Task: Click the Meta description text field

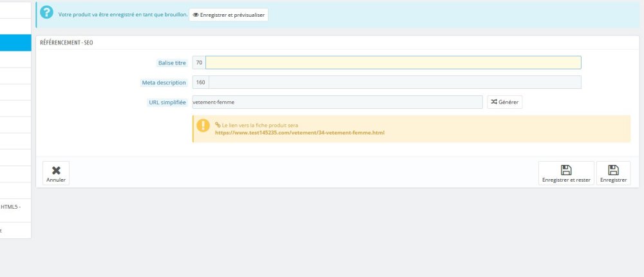Action: [x=395, y=82]
